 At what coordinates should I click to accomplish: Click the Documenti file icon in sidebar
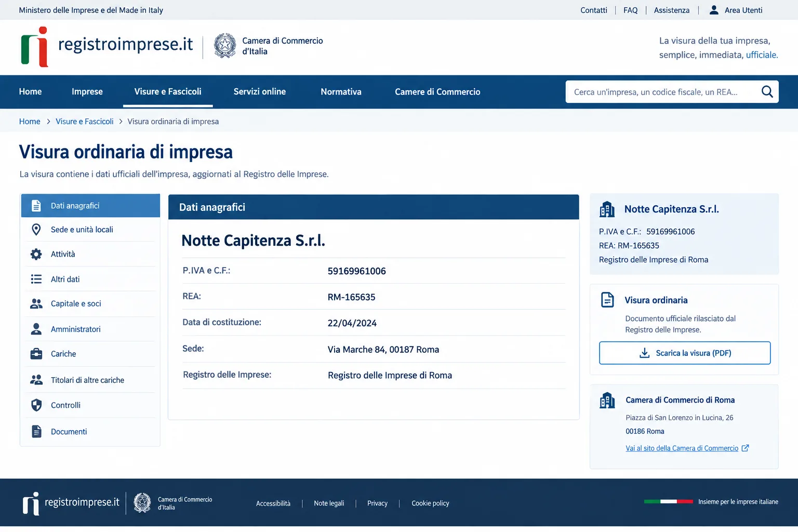point(36,431)
